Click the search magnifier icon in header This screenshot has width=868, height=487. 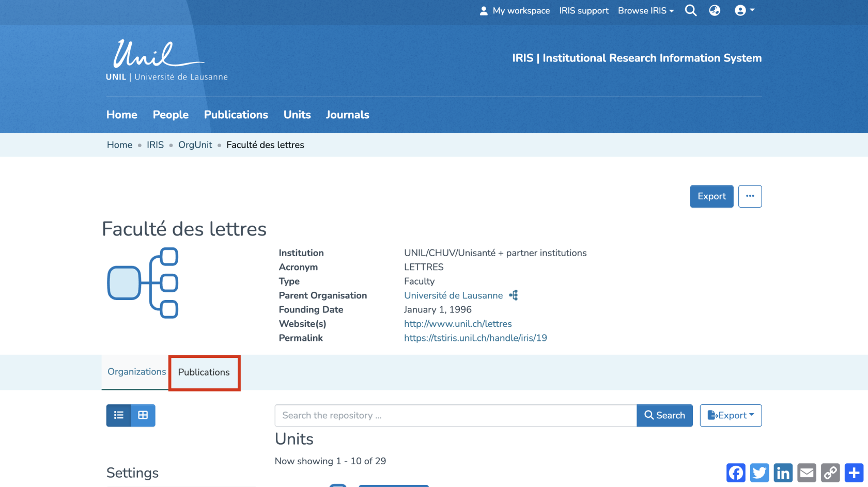[690, 10]
